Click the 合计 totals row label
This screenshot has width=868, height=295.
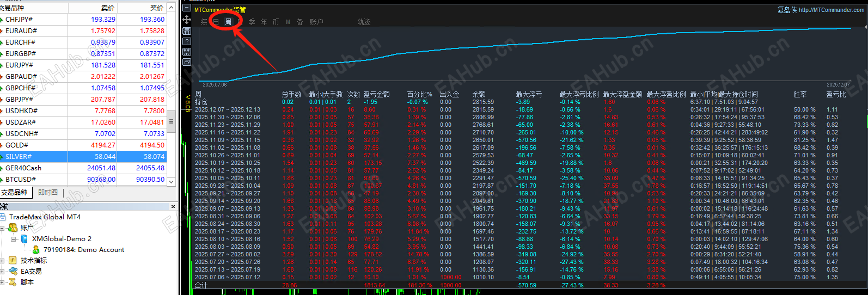(x=201, y=285)
